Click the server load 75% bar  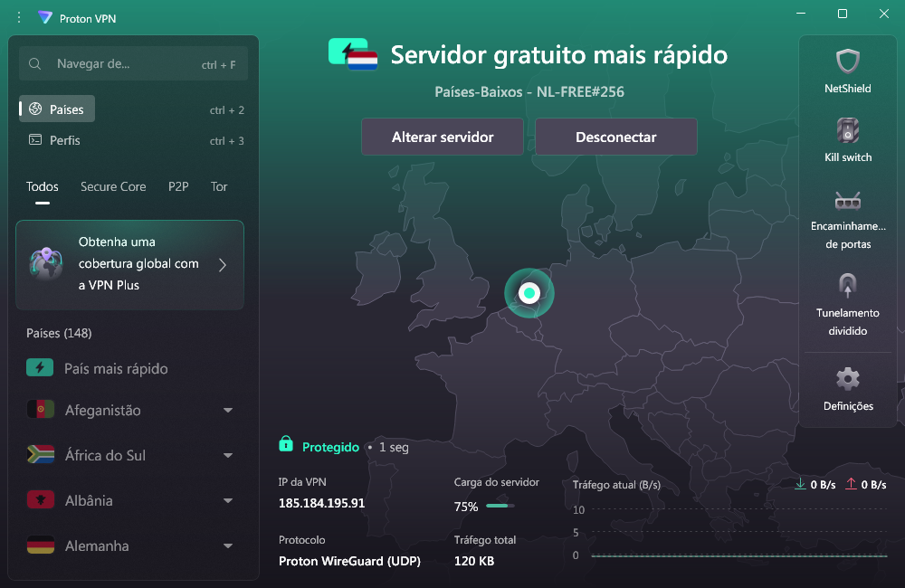click(x=500, y=506)
